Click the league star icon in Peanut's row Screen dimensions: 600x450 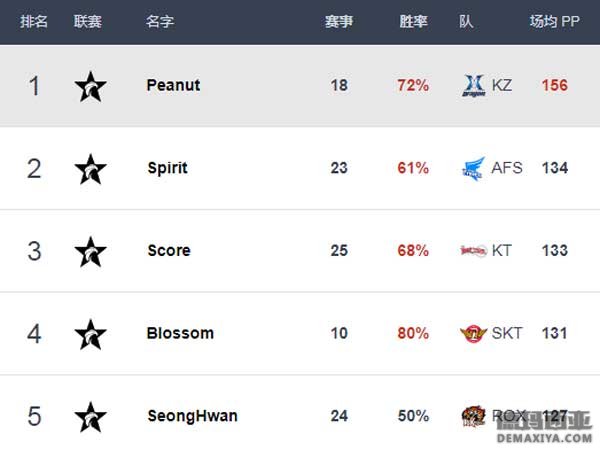coord(90,86)
